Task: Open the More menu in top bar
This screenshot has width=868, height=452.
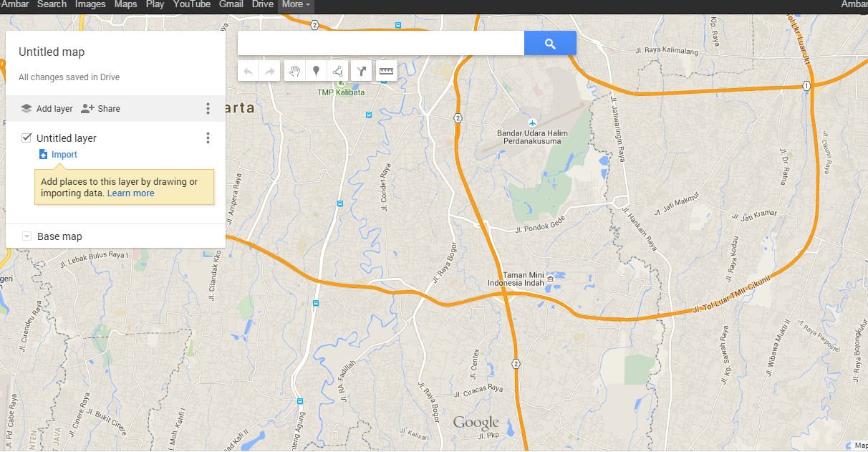Action: (x=296, y=5)
